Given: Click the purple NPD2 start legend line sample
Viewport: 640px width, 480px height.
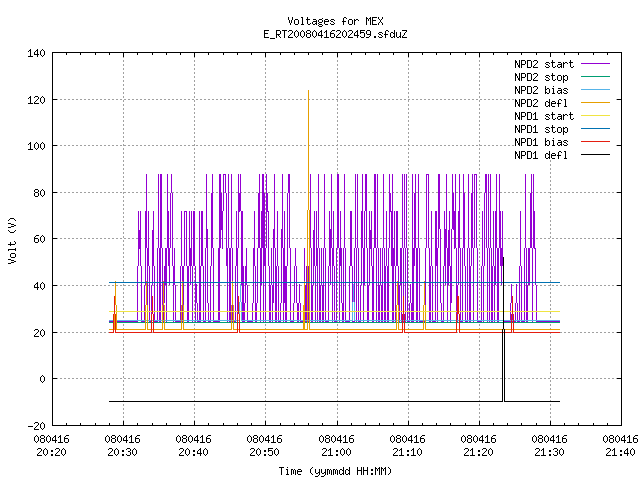Looking at the screenshot, I should 595,64.
